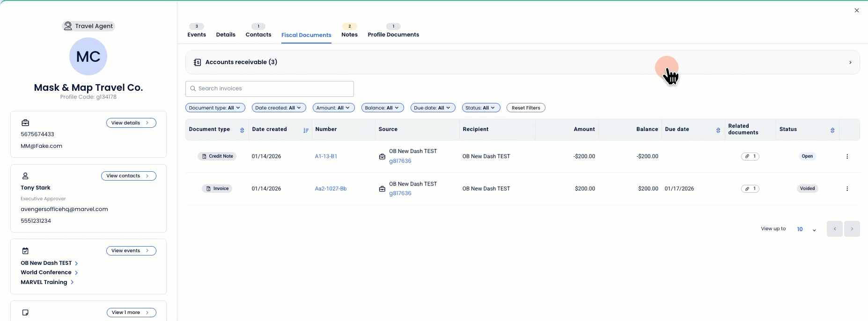
Task: Open invoice number Aa2-1027-Bb link
Action: point(331,189)
